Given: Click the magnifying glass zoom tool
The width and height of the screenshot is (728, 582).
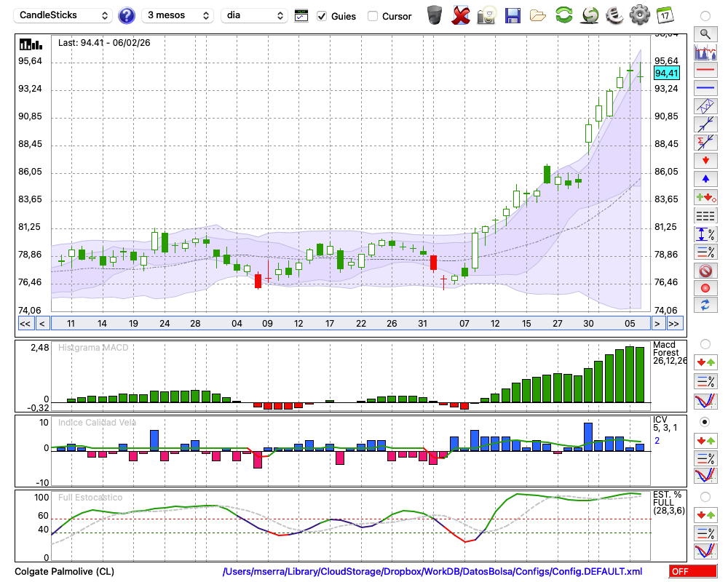Looking at the screenshot, I should tap(705, 33).
